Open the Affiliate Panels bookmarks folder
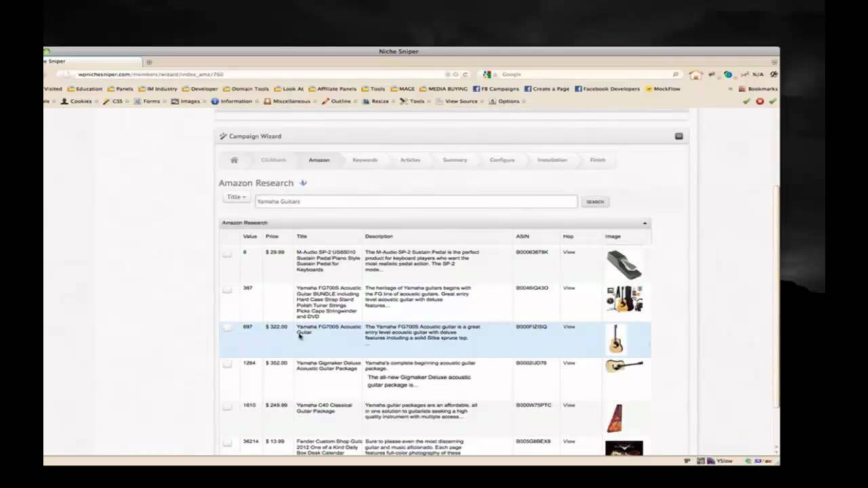The image size is (868, 488). coord(332,89)
